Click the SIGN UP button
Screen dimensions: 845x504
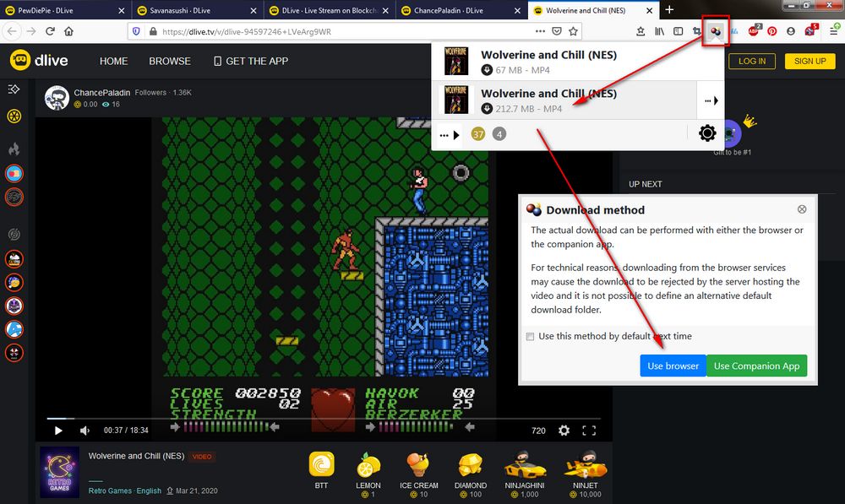tap(810, 61)
